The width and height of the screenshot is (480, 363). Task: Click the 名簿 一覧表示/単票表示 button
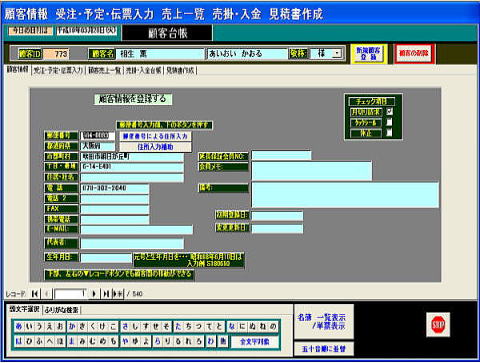click(x=322, y=321)
